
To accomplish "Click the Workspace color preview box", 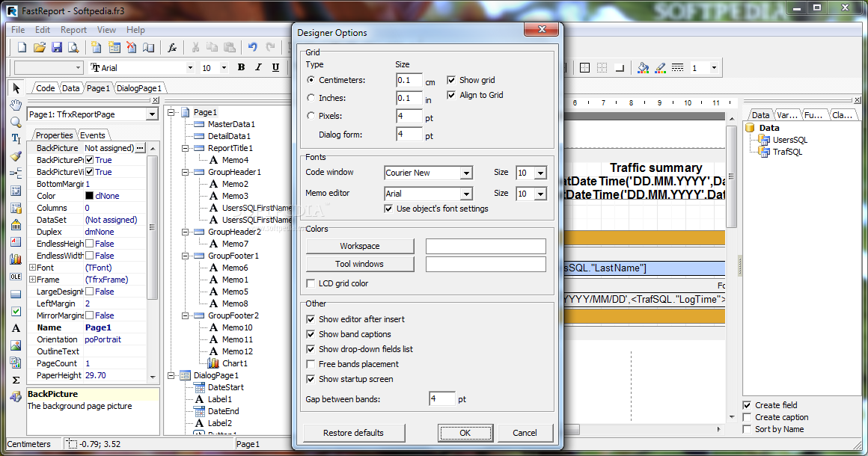I will [486, 246].
